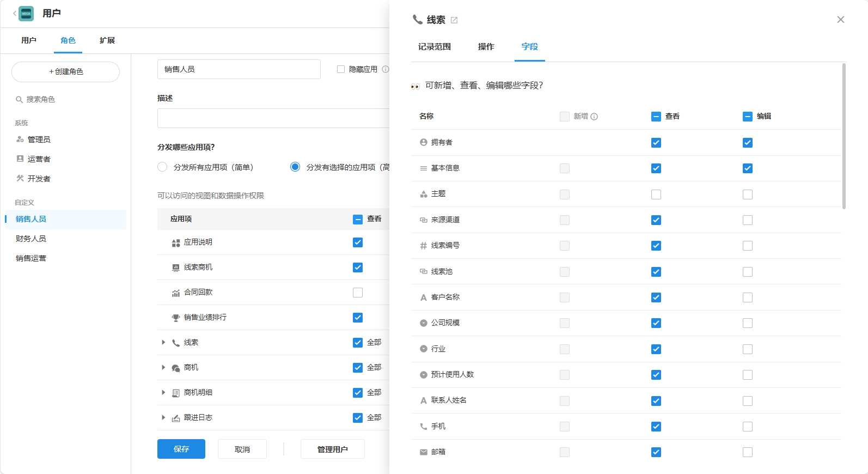Click the 销售业绩排行 trophy icon
The image size is (868, 474).
[176, 318]
